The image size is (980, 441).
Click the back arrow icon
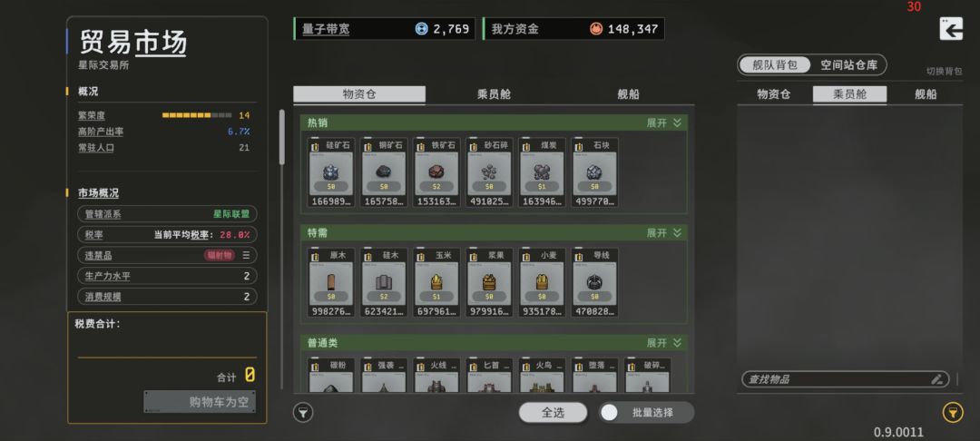tap(951, 29)
